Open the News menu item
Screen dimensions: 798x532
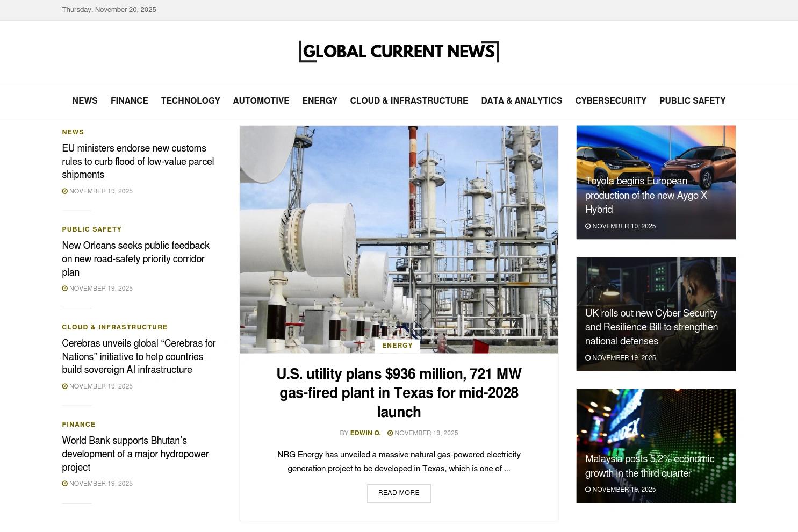click(x=85, y=101)
